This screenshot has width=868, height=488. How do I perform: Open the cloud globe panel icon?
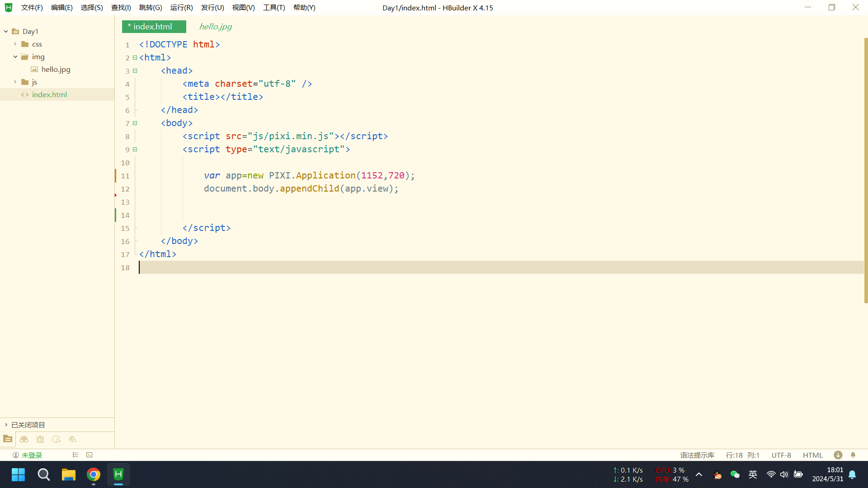[73, 439]
